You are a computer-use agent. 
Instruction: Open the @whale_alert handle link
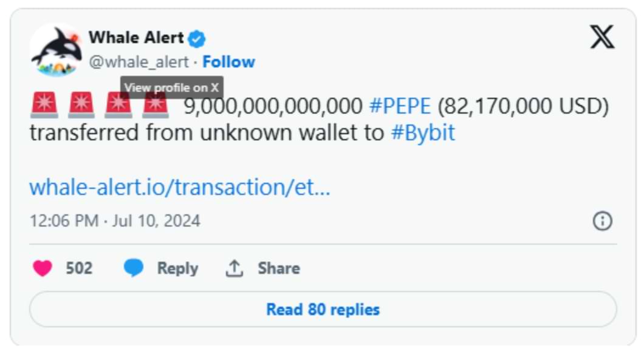[x=139, y=62]
